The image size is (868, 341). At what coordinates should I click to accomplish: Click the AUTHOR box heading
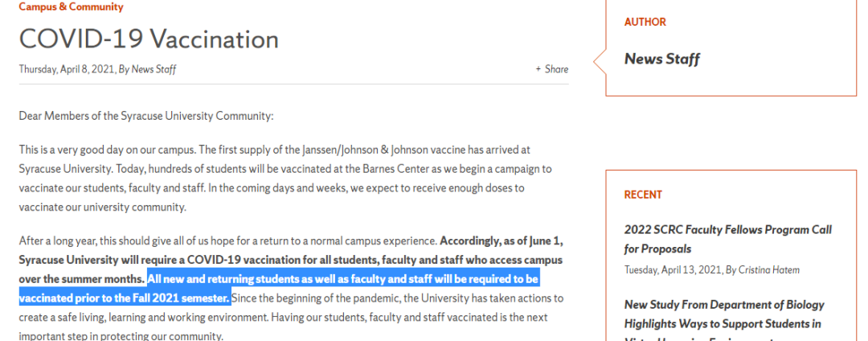coord(645,23)
